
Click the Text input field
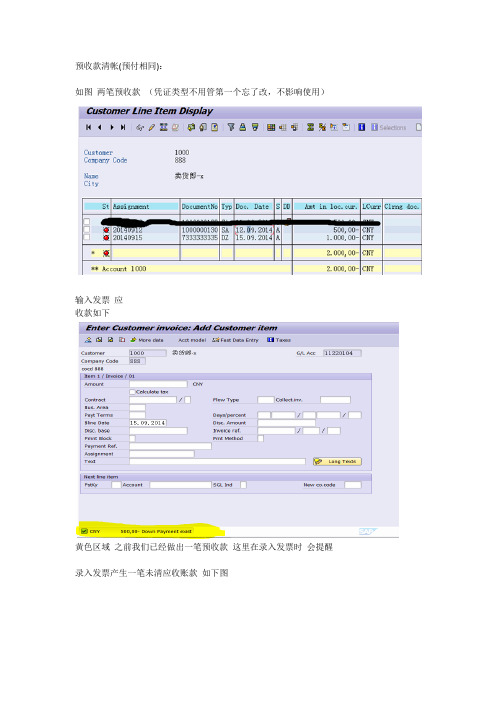[217, 461]
